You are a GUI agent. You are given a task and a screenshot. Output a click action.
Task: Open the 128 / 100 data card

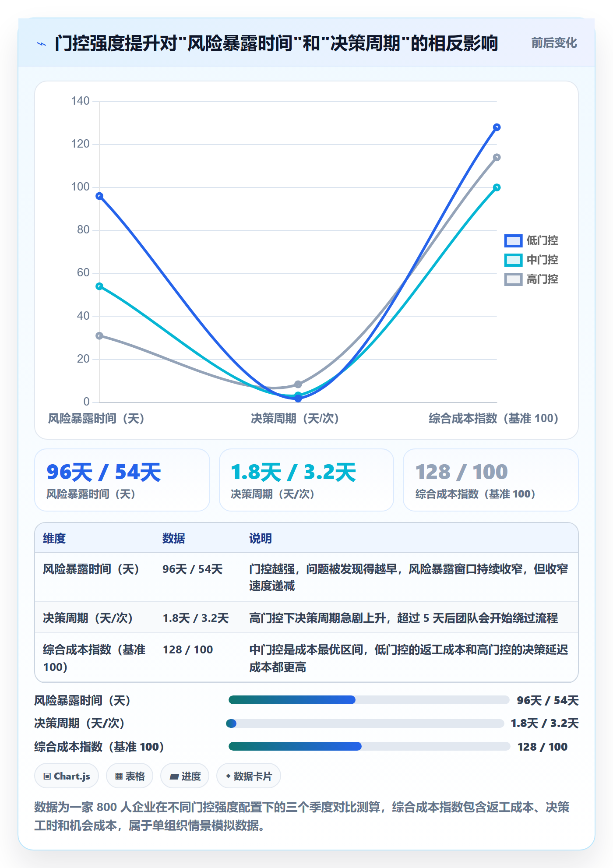[491, 480]
